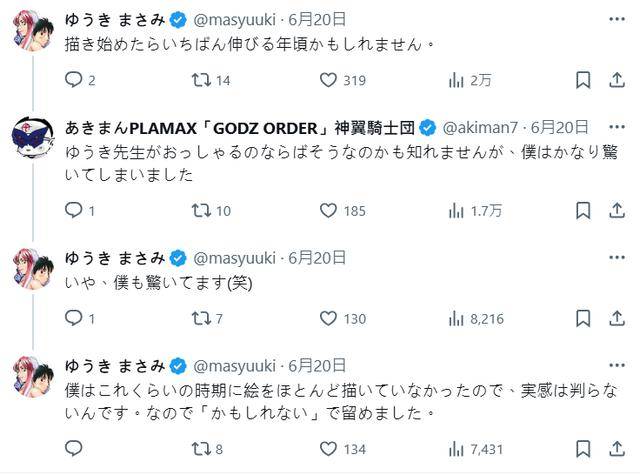Open akiman7's mask avatar thumbnail

tap(33, 137)
